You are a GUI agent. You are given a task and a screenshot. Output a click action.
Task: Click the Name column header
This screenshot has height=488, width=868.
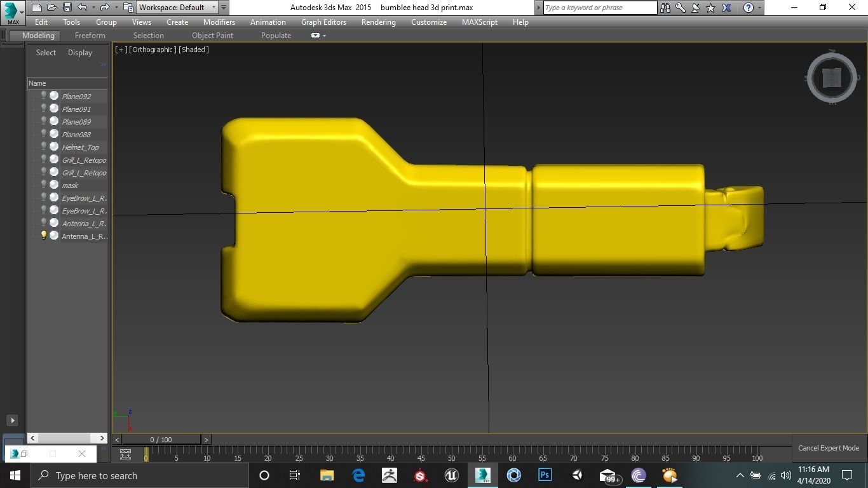click(x=67, y=83)
